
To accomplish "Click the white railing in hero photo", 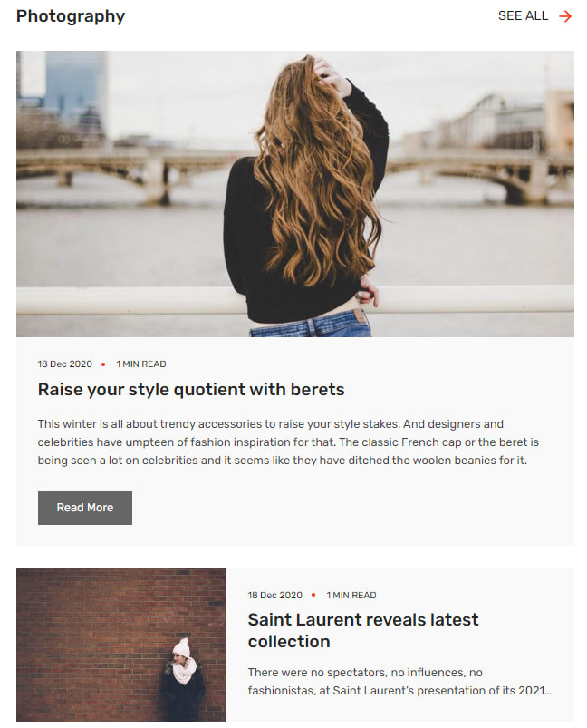I will pyautogui.click(x=125, y=301).
